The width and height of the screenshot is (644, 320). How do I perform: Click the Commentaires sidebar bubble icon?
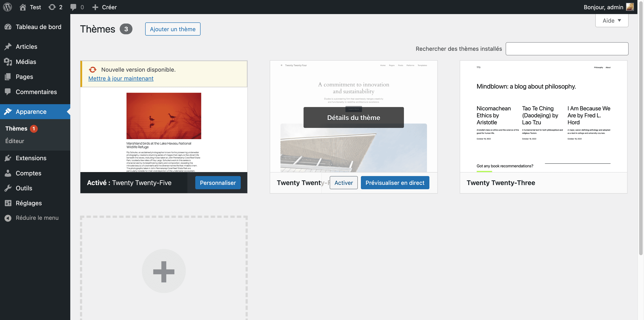pos(8,92)
